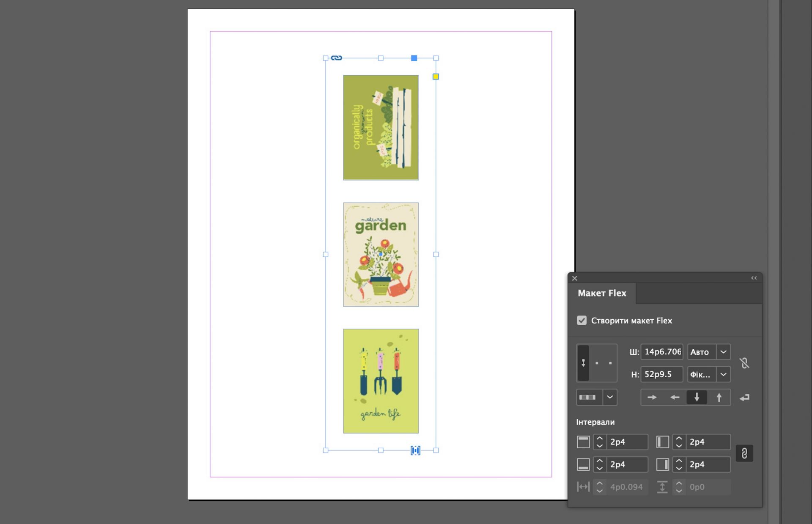Viewport: 812px width, 524px height.
Task: Set flex direction to right-to-left arrow
Action: pos(675,397)
